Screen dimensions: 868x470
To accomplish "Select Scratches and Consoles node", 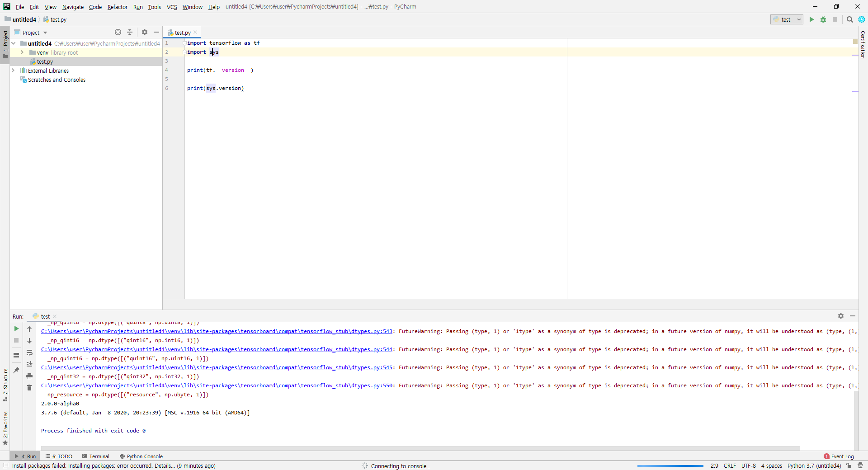I will (x=57, y=80).
